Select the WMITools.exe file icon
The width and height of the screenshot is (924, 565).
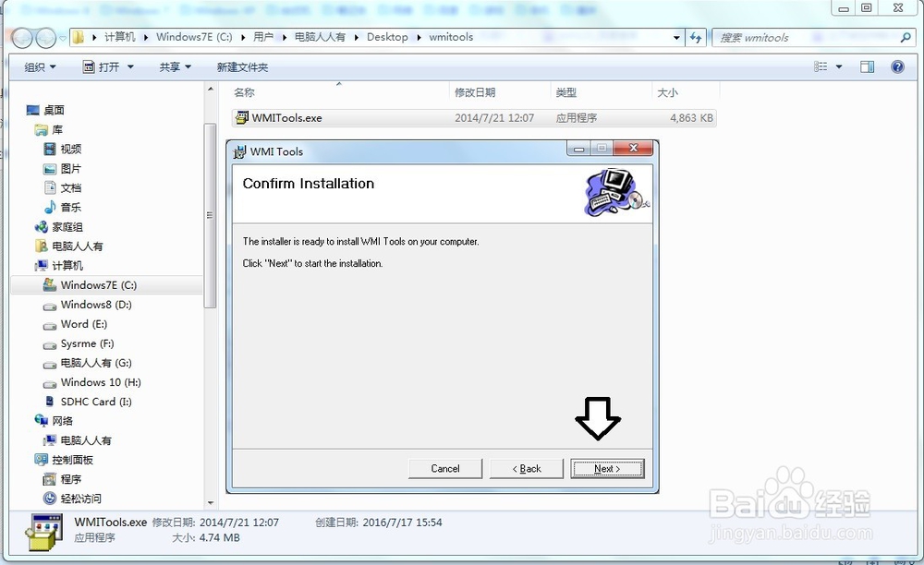[241, 118]
